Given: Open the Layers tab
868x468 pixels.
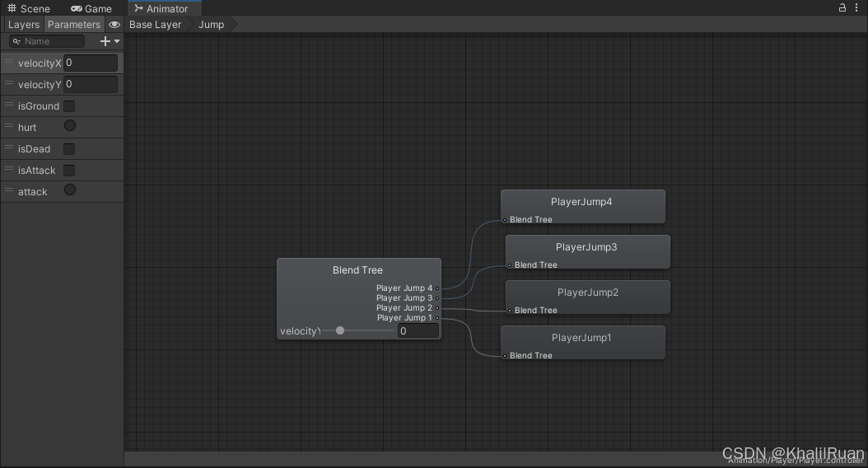Looking at the screenshot, I should click(24, 25).
